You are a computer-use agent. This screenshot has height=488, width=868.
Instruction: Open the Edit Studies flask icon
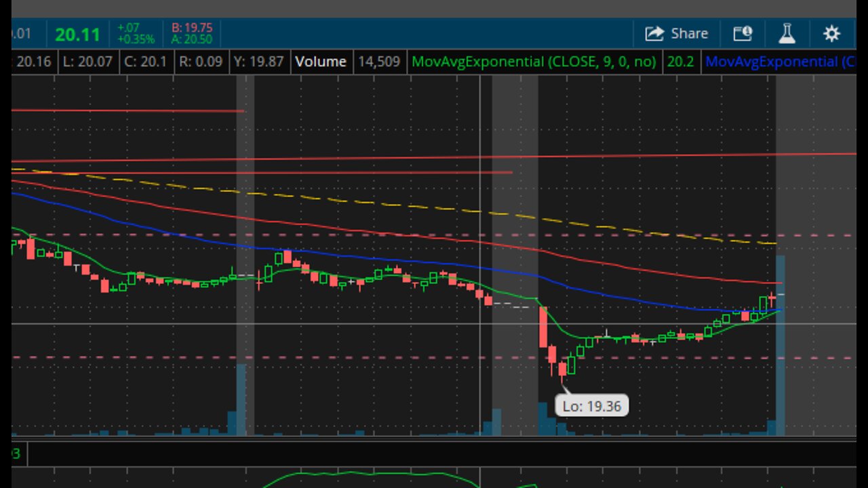pyautogui.click(x=787, y=33)
